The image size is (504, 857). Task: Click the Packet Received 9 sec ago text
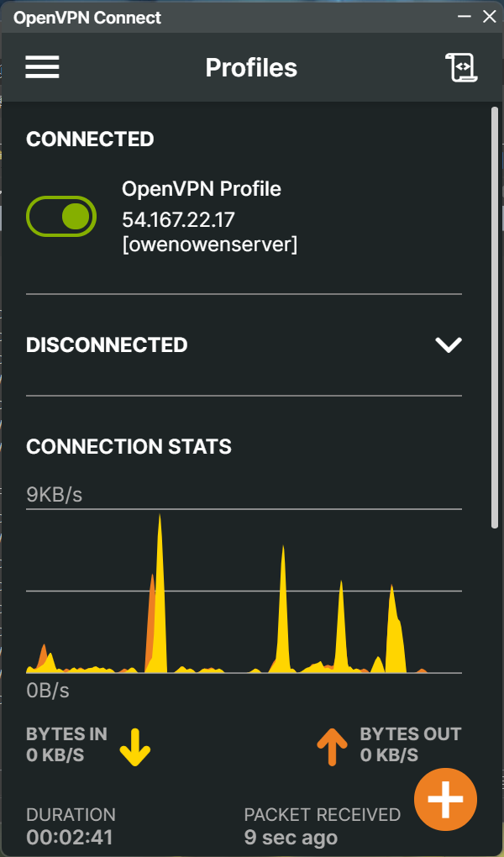pos(291,838)
